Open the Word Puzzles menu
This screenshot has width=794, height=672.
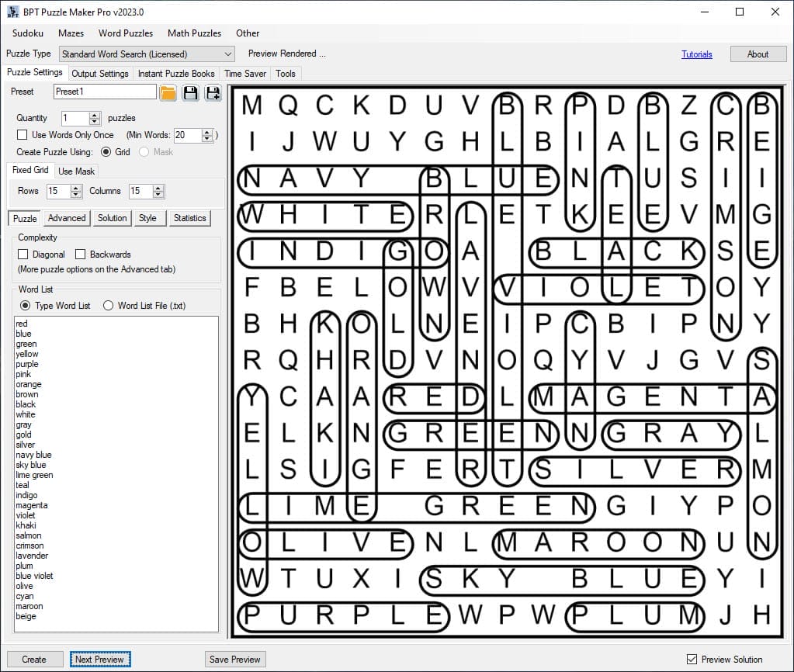click(x=125, y=33)
